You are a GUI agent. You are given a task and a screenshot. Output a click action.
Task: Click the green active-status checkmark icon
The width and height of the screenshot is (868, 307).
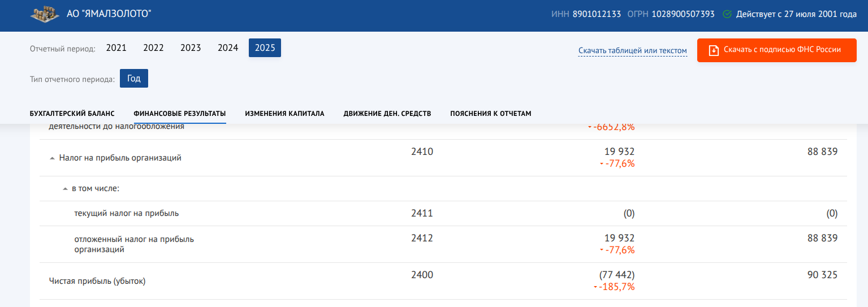[727, 14]
